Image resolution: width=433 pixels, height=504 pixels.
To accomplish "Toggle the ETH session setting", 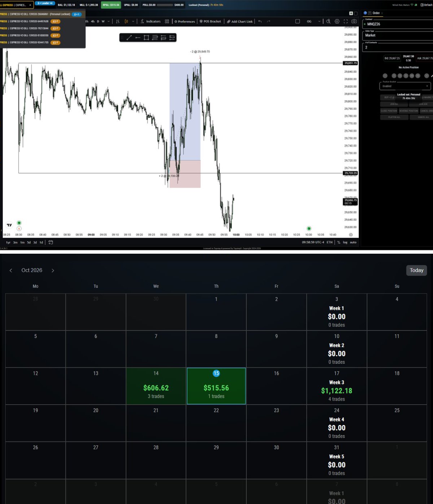I will click(330, 242).
